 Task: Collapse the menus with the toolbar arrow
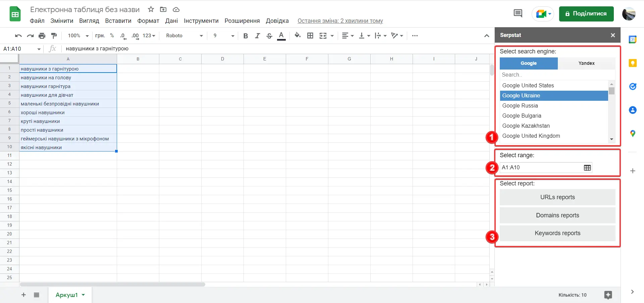pos(487,36)
